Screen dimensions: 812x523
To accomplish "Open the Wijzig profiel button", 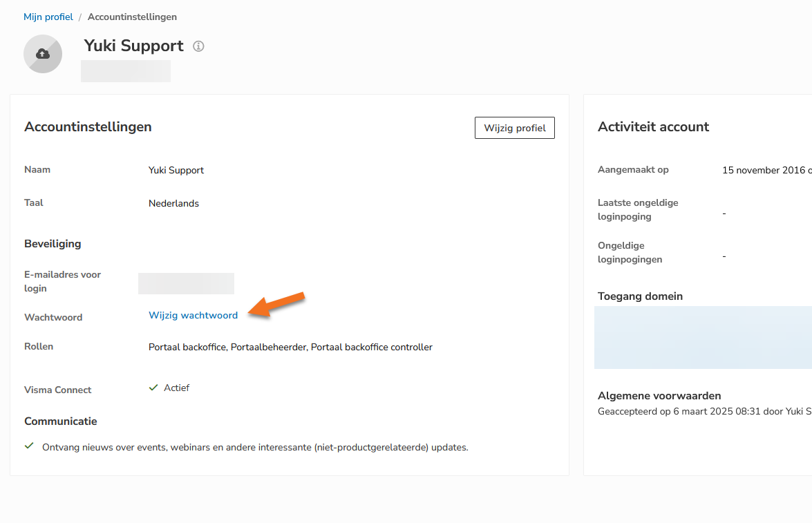I will point(515,128).
